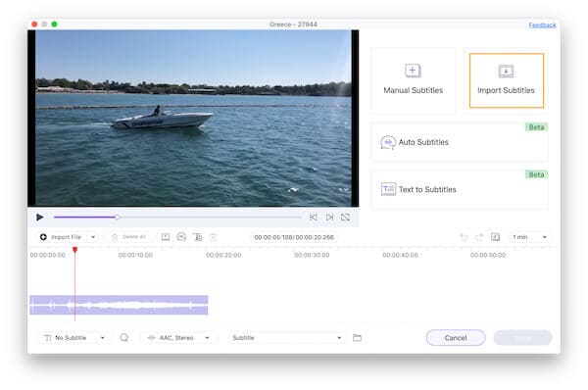Click the icon beside the 1 min zoom dropdown
The height and width of the screenshot is (390, 588).
click(495, 237)
